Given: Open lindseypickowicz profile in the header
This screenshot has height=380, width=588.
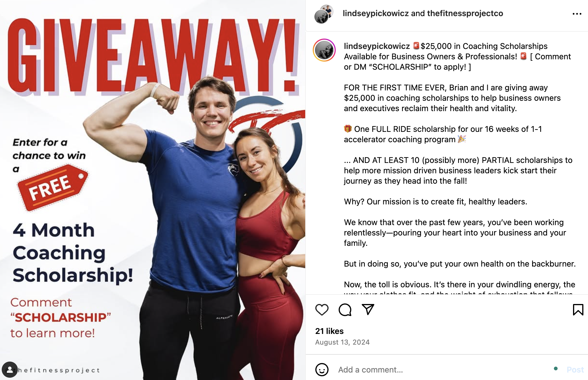Looking at the screenshot, I should 375,13.
